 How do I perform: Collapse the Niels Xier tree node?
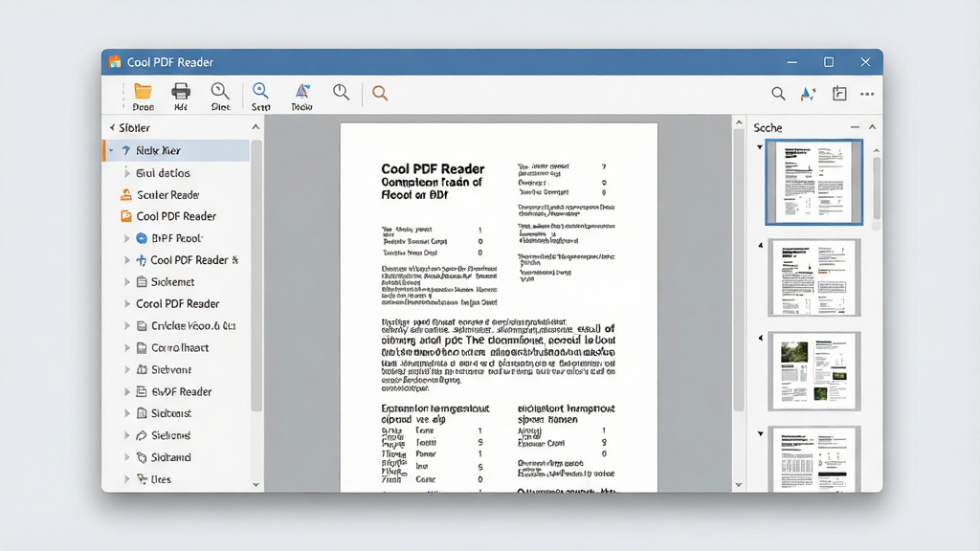[x=111, y=150]
